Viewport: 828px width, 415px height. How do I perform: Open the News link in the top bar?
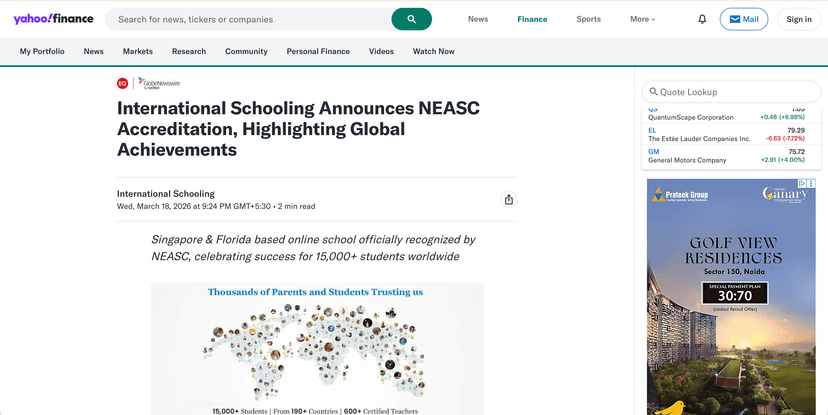click(478, 19)
